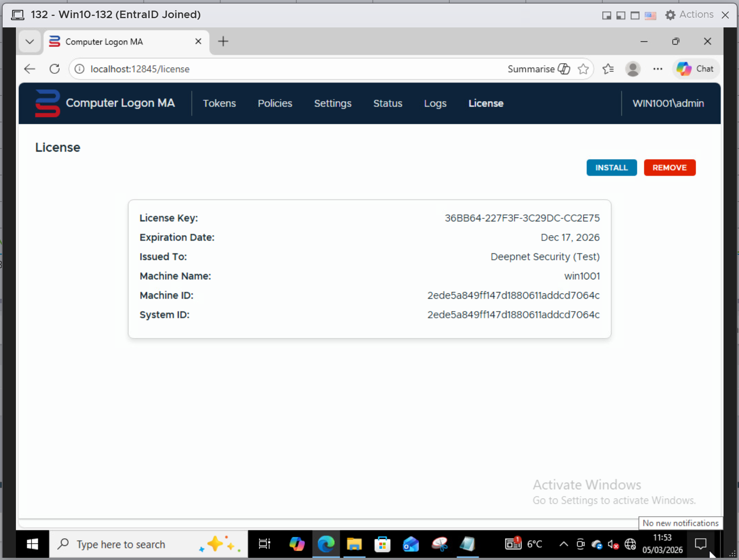
Task: Switch to the Policies section
Action: coord(275,103)
